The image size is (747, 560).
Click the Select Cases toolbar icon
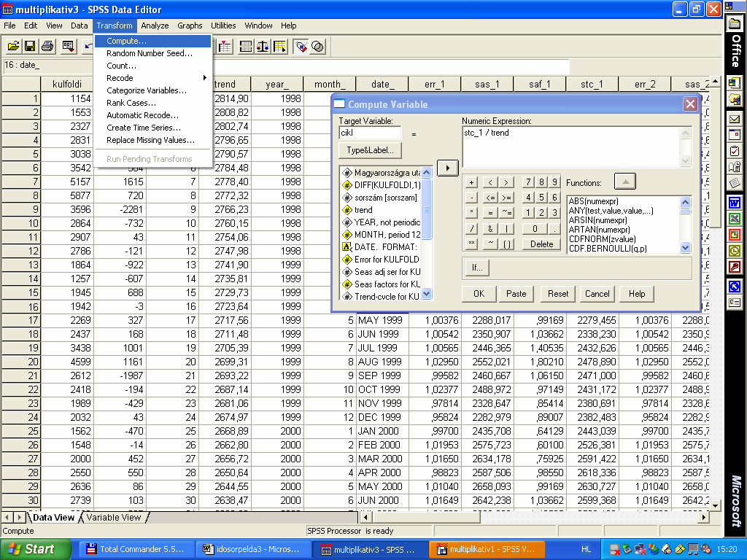pyautogui.click(x=279, y=46)
